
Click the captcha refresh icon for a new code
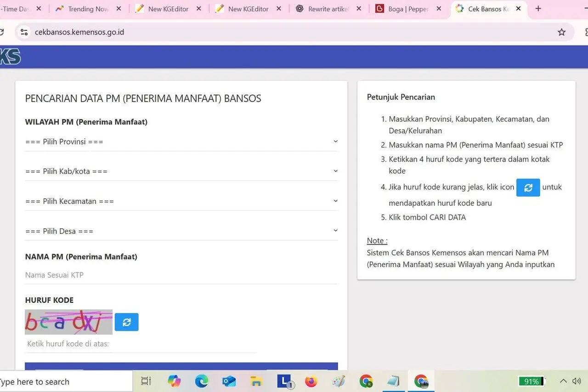[127, 322]
